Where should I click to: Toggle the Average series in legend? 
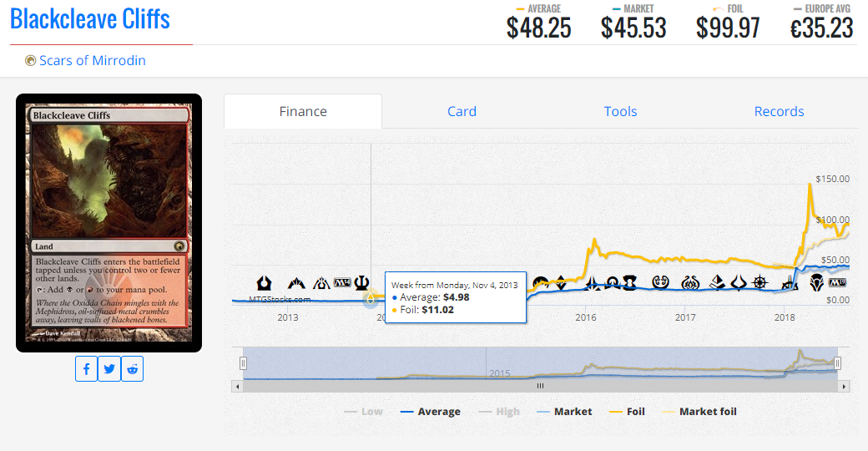point(430,411)
